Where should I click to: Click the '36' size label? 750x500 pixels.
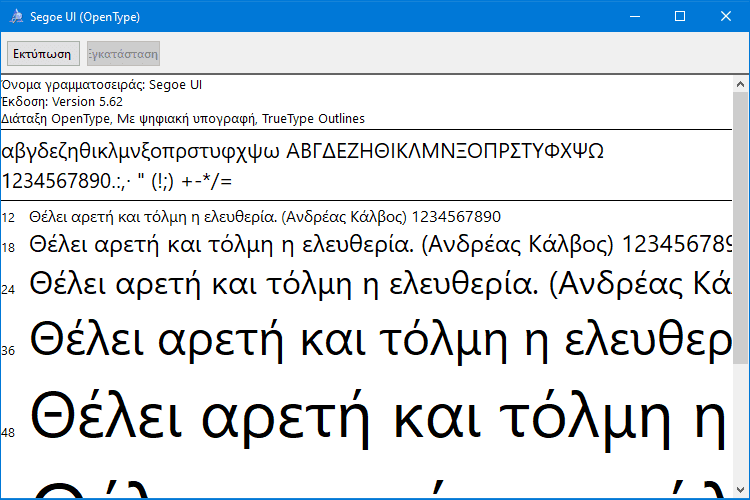(8, 351)
